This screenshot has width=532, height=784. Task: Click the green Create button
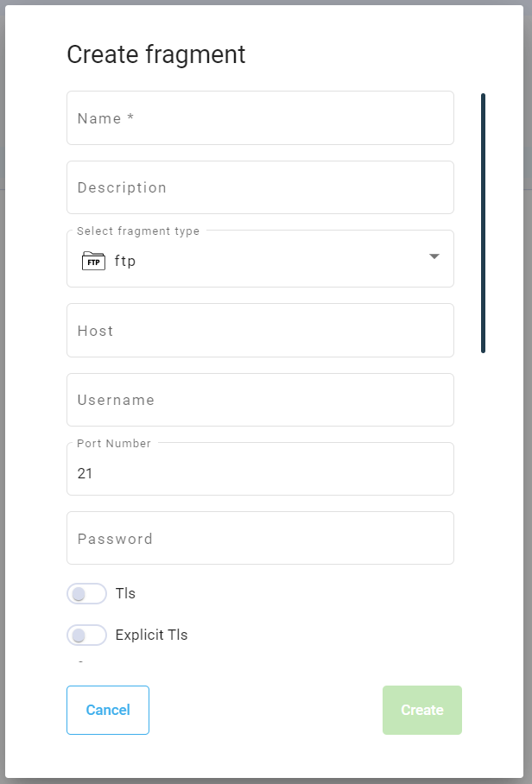coord(422,710)
